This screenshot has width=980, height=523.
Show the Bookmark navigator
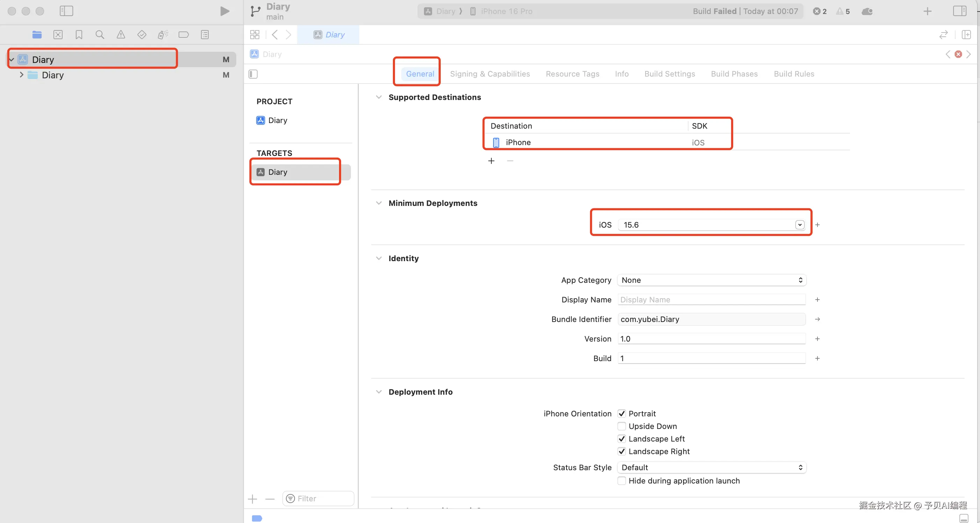(x=79, y=35)
